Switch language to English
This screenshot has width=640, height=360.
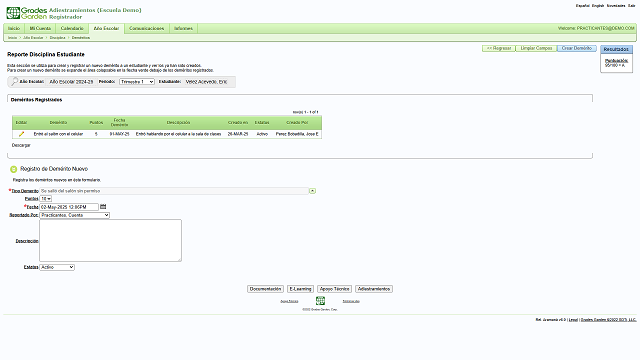coord(598,6)
